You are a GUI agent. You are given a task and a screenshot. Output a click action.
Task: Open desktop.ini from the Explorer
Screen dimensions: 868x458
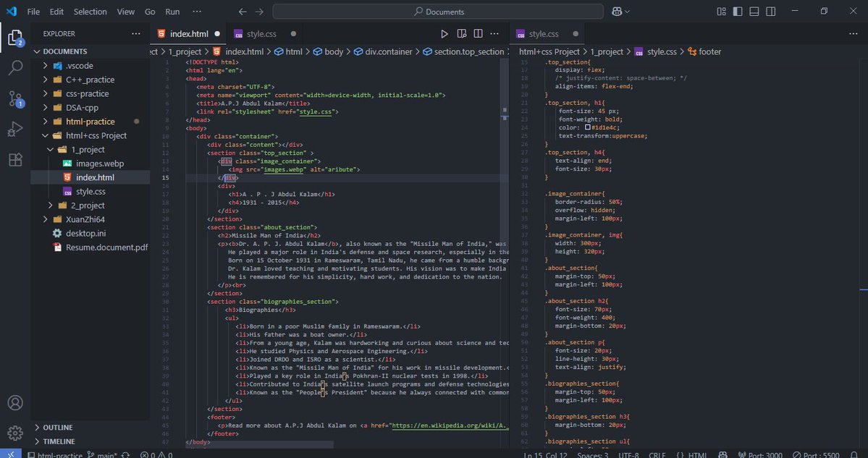pos(90,234)
